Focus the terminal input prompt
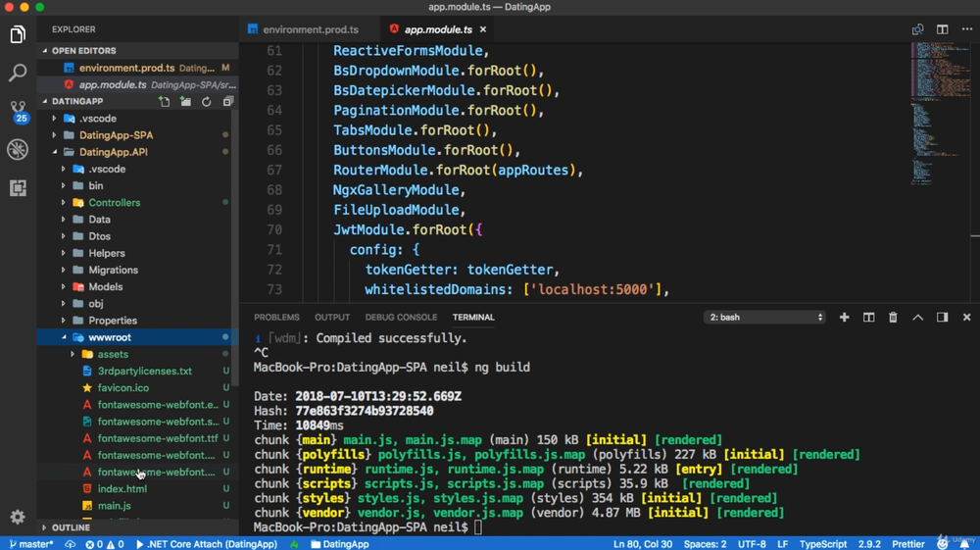 pos(478,527)
